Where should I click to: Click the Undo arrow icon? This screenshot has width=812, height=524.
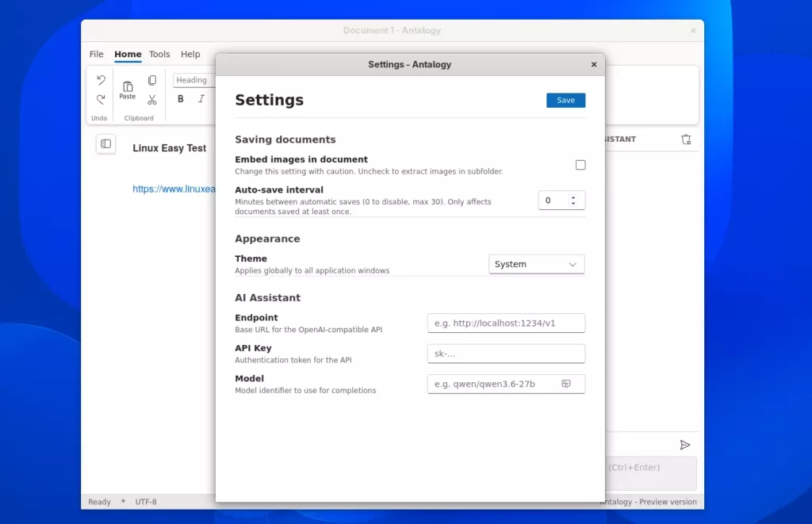(101, 80)
